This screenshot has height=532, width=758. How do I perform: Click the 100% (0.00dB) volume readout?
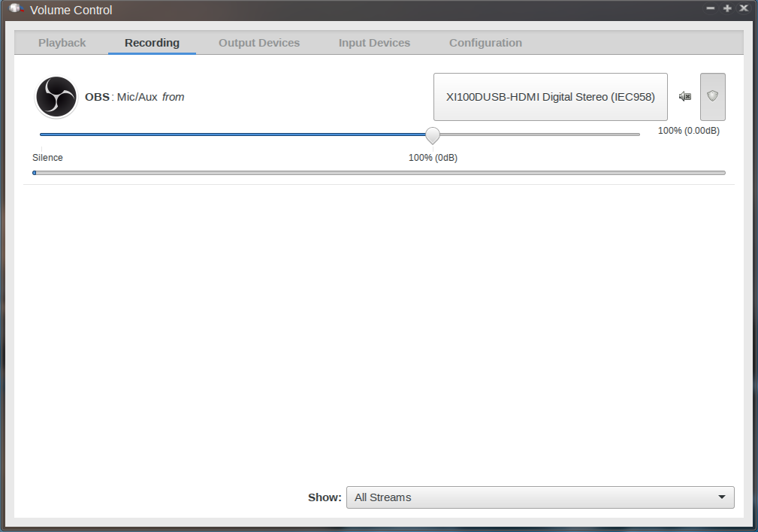(688, 131)
